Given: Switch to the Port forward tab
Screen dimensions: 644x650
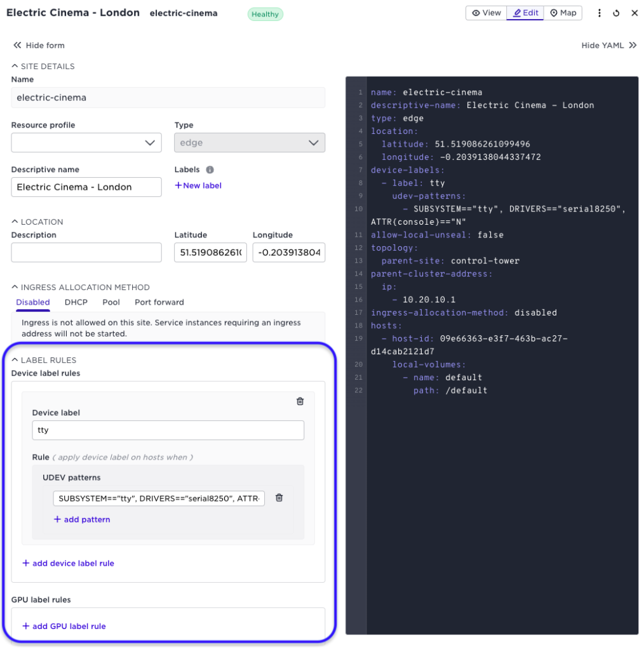Looking at the screenshot, I should coord(159,302).
